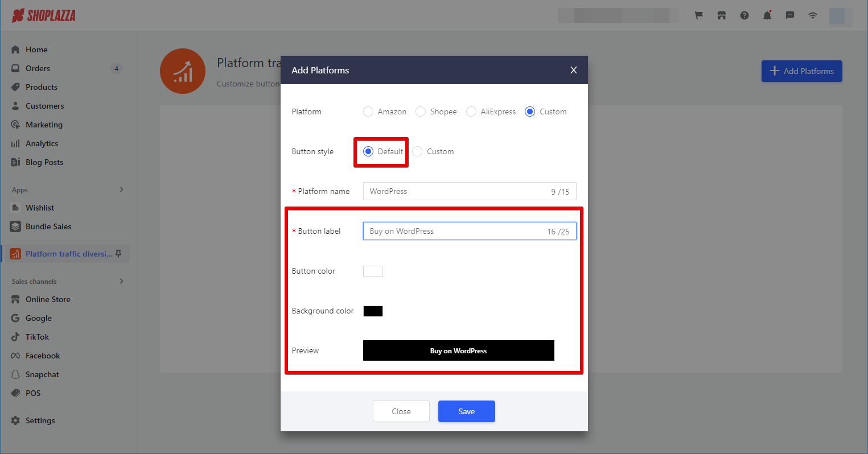Expand the Apps section chevron

pos(121,189)
